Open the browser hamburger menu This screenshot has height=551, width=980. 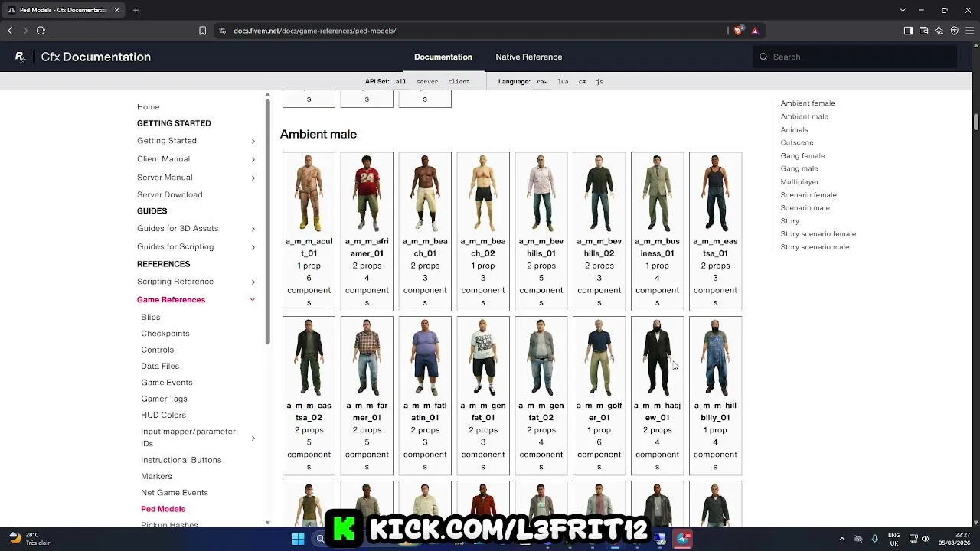[x=969, y=31]
